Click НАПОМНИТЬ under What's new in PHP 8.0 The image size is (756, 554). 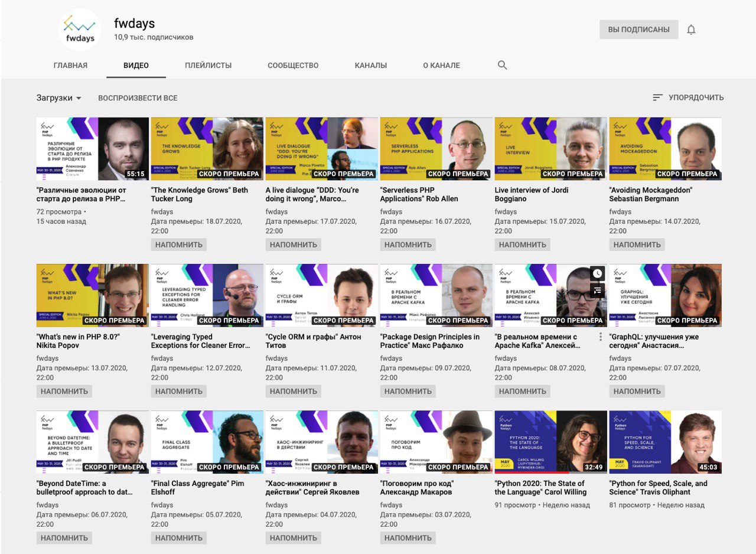[64, 391]
